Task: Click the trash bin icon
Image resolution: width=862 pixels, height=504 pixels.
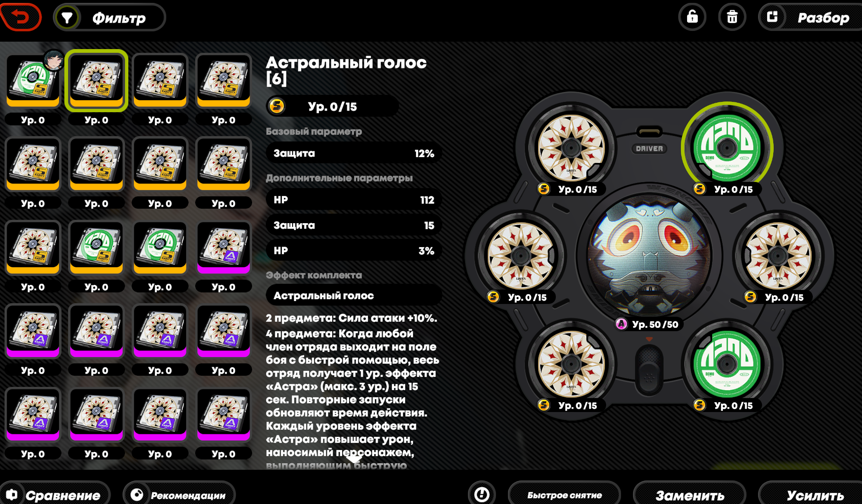Action: 732,17
